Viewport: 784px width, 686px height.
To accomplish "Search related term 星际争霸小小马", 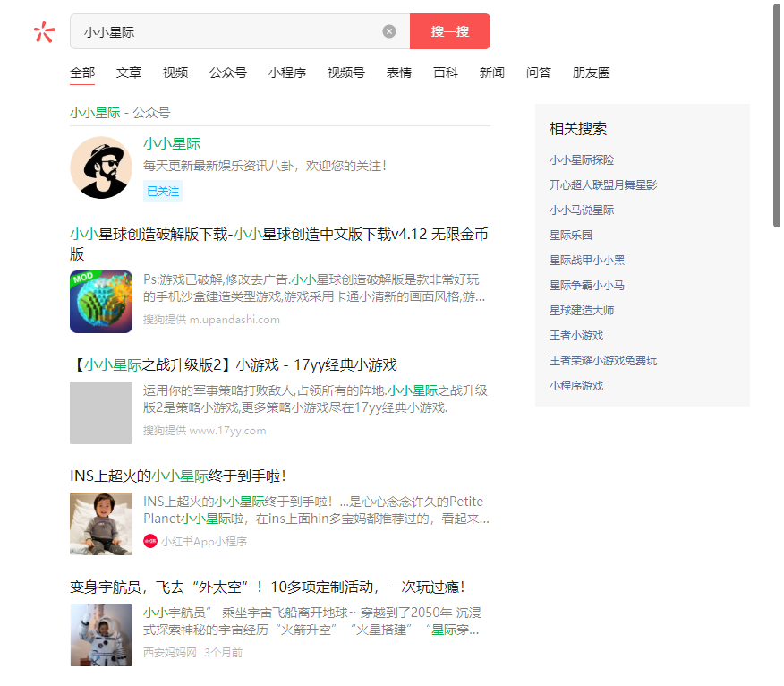I will click(587, 285).
